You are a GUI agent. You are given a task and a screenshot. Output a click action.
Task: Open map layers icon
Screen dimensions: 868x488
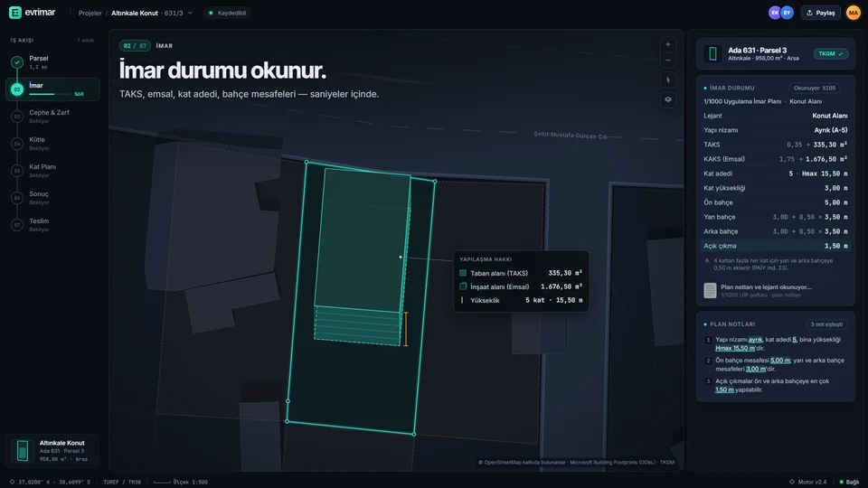[667, 99]
